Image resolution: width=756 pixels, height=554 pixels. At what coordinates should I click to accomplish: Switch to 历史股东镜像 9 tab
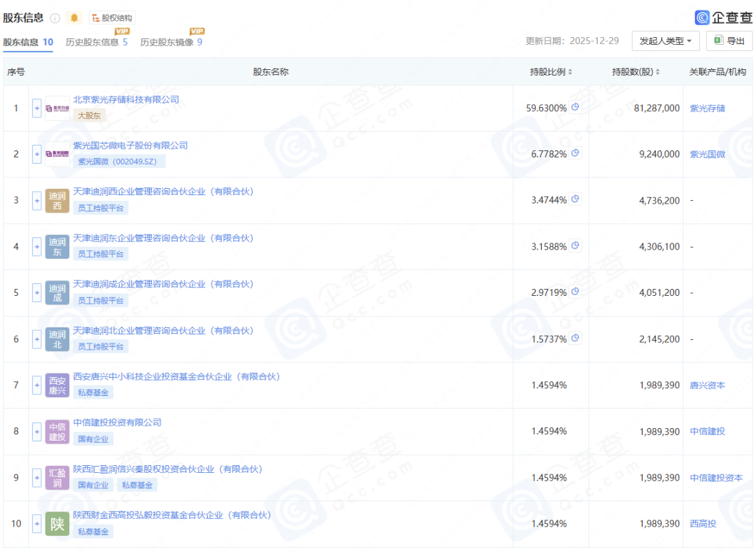pos(171,42)
